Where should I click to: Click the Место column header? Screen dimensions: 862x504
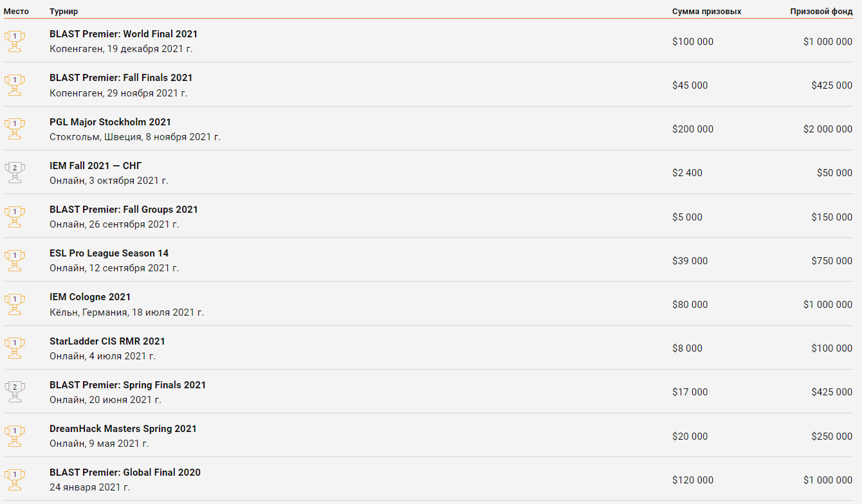tap(17, 12)
